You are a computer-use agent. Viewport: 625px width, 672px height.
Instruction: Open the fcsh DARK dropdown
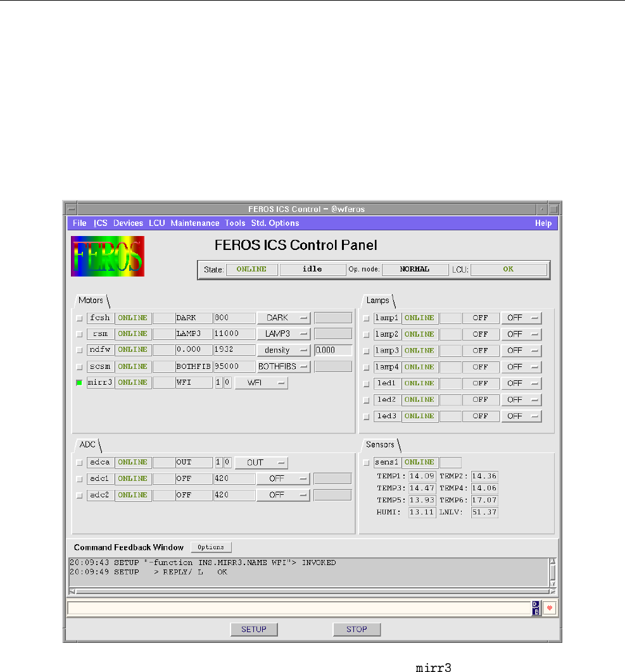284,318
